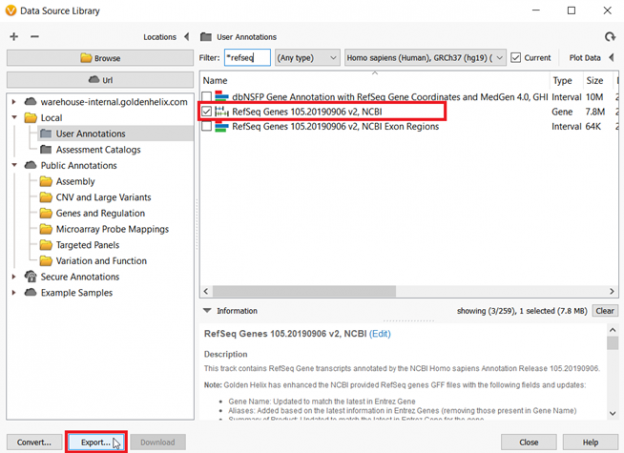Expand the Secure Annotations tree node
The width and height of the screenshot is (624, 453).
14,277
